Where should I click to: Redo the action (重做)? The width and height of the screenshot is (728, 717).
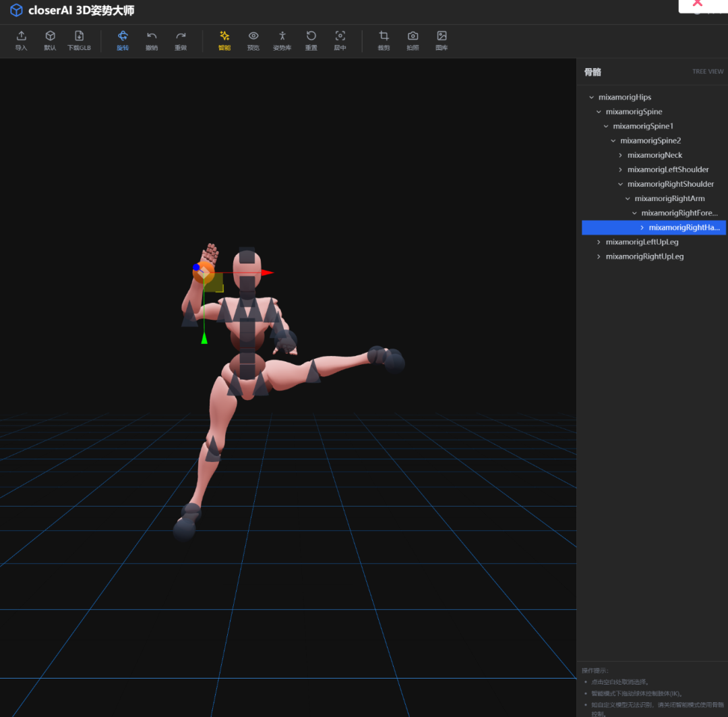(x=181, y=40)
